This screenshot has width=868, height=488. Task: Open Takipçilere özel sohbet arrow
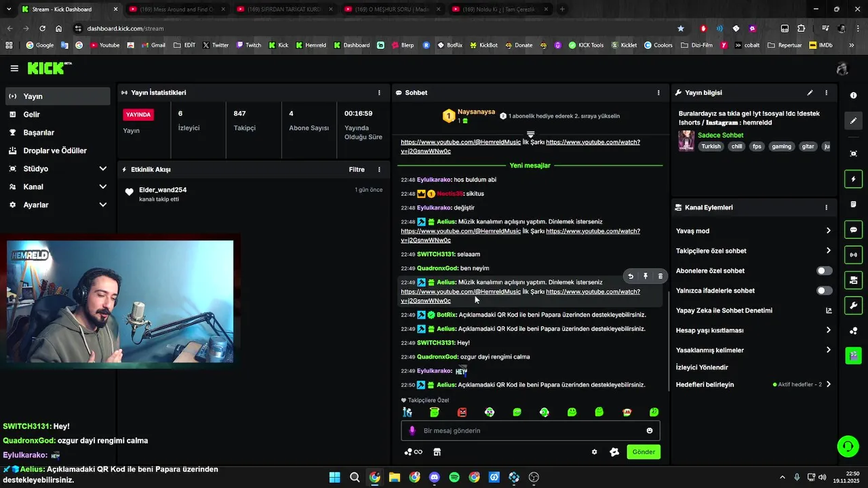point(828,251)
